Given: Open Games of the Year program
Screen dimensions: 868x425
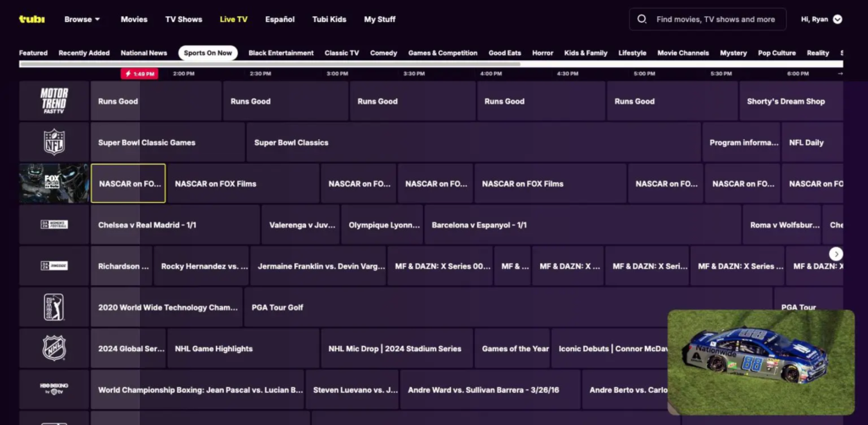Looking at the screenshot, I should [x=512, y=348].
